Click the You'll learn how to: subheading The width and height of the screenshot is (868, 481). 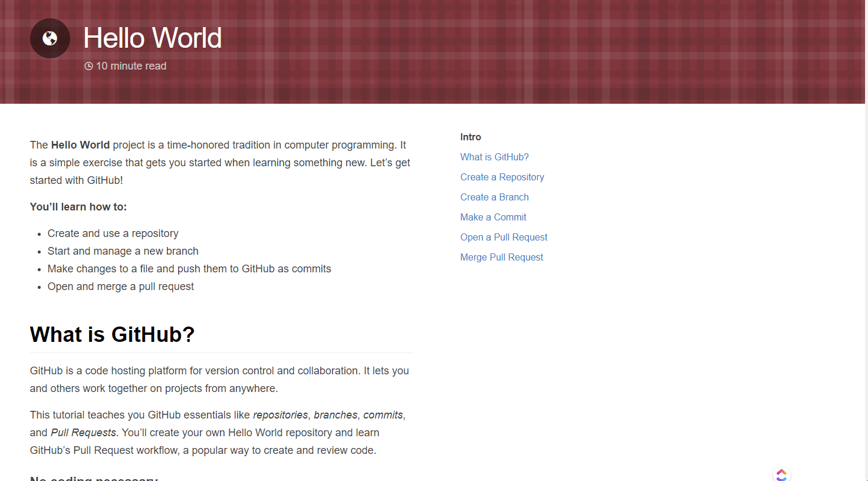click(x=78, y=207)
